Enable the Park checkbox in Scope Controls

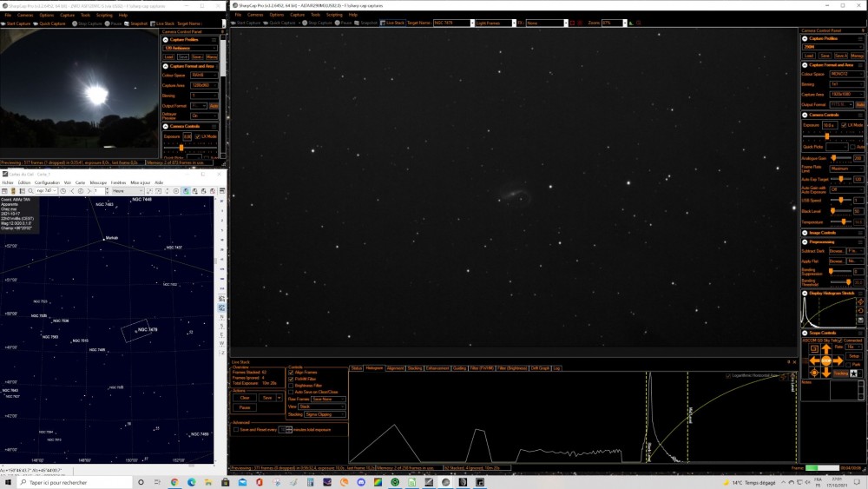click(848, 365)
